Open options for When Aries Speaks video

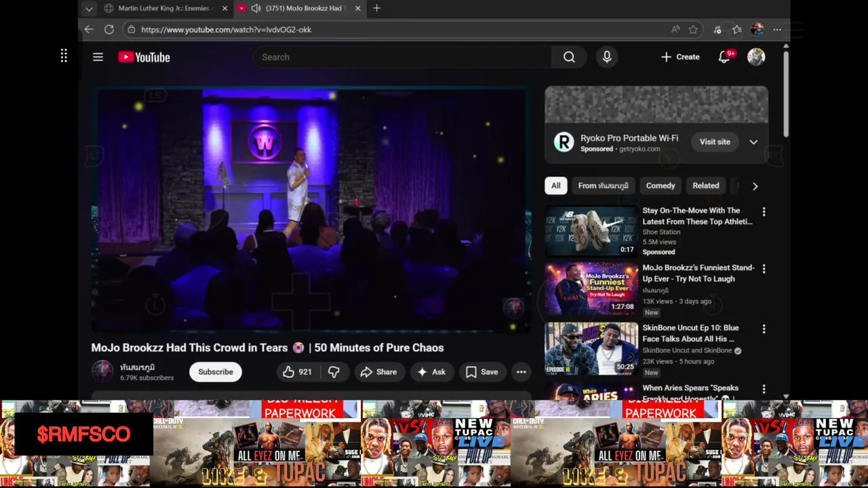764,389
